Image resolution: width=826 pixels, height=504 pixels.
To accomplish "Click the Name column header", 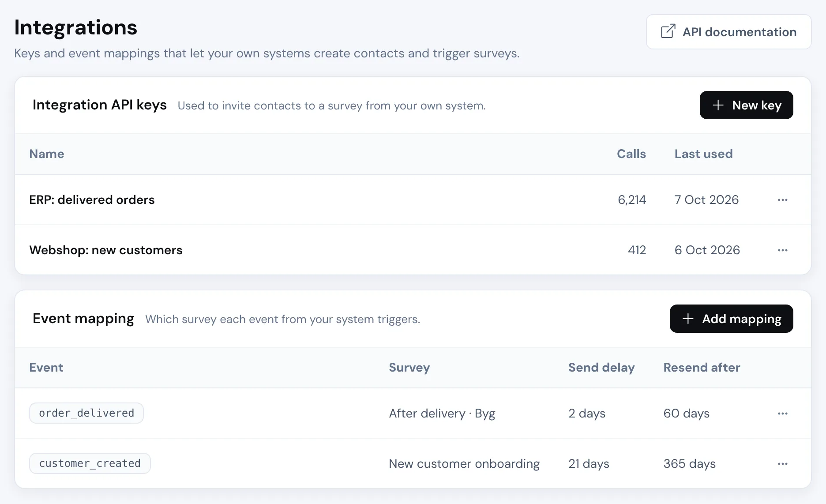I will [47, 154].
